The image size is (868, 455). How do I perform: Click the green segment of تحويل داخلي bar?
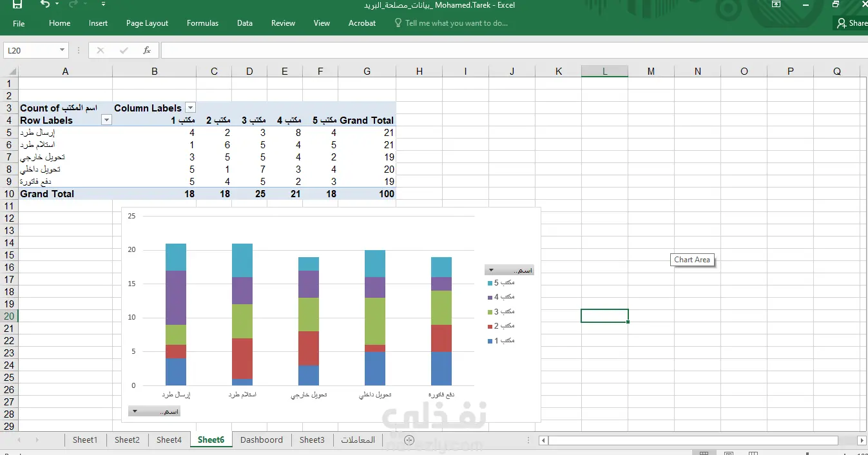pos(375,321)
